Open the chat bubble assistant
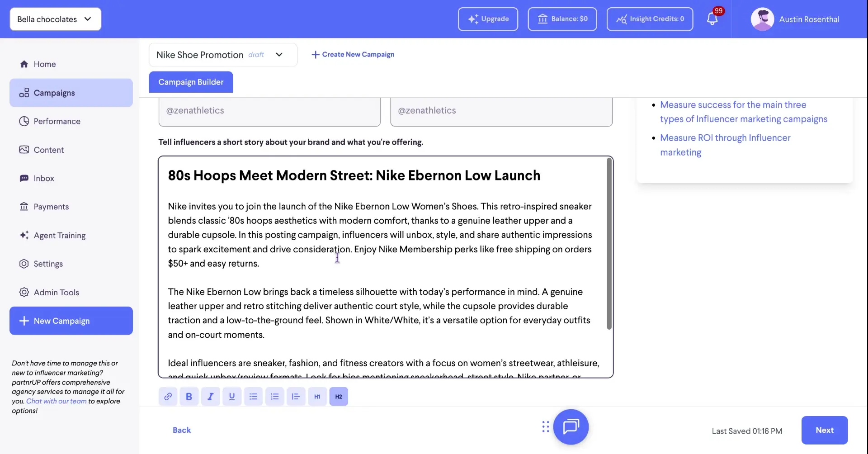This screenshot has width=868, height=454. coord(571,426)
